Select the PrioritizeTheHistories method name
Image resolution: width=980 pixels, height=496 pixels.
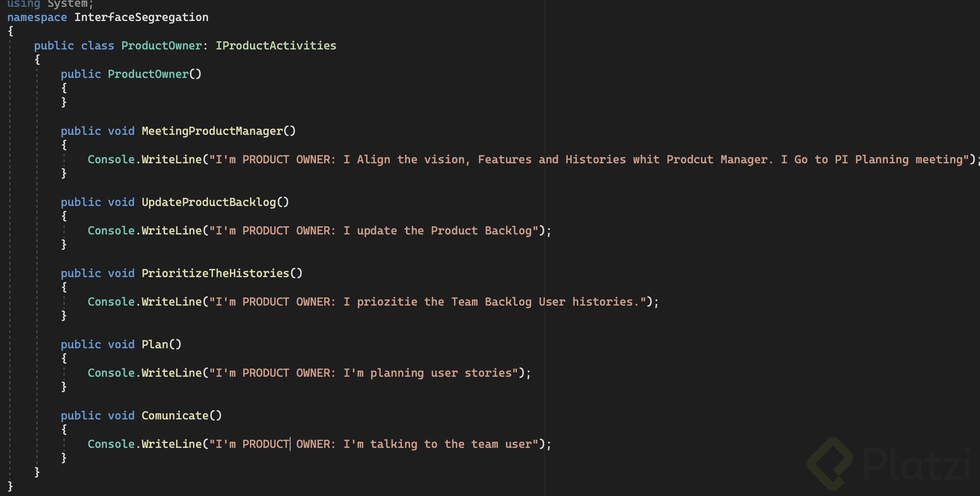pyautogui.click(x=215, y=273)
